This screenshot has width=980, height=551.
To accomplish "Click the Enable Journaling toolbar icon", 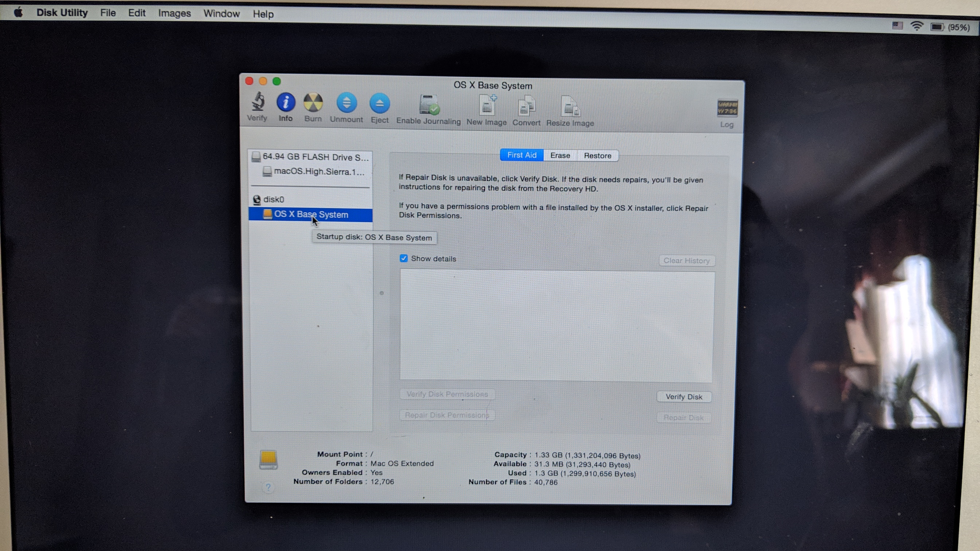I will tap(429, 105).
